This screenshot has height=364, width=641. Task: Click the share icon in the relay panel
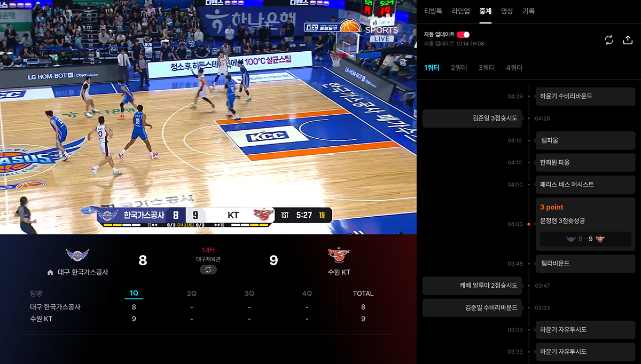pos(628,39)
